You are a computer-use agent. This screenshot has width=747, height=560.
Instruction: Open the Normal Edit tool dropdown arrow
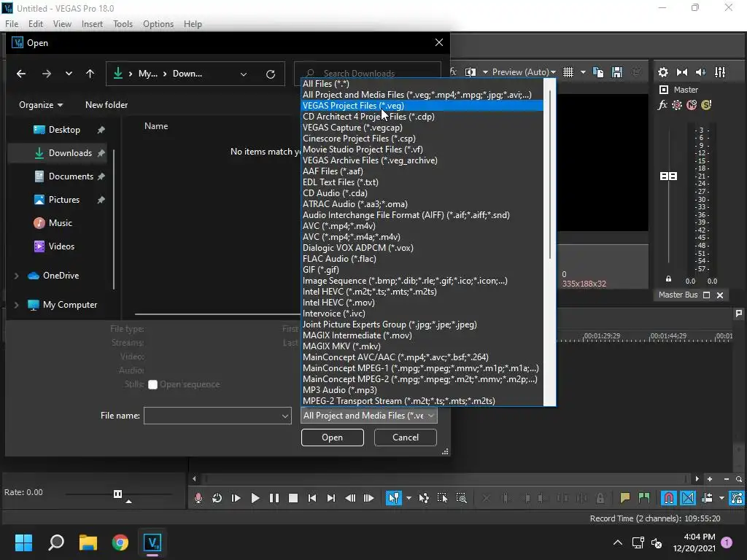pyautogui.click(x=409, y=498)
